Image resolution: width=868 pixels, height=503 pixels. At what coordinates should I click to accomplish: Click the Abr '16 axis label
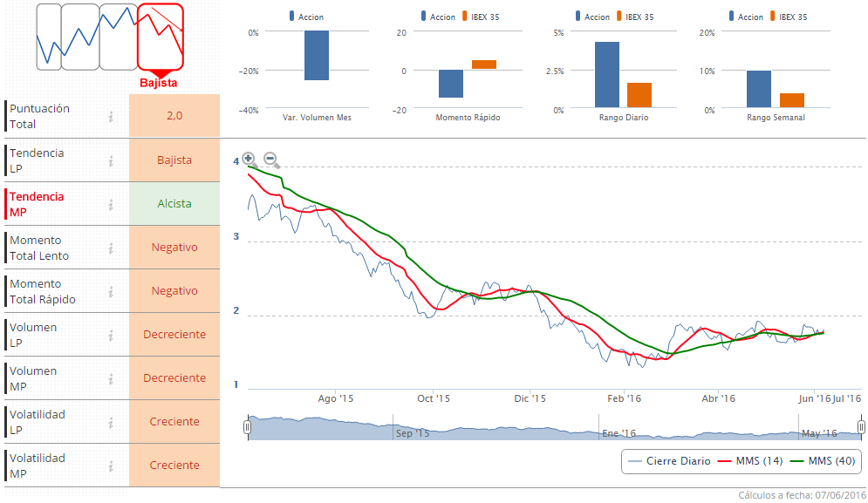[719, 398]
